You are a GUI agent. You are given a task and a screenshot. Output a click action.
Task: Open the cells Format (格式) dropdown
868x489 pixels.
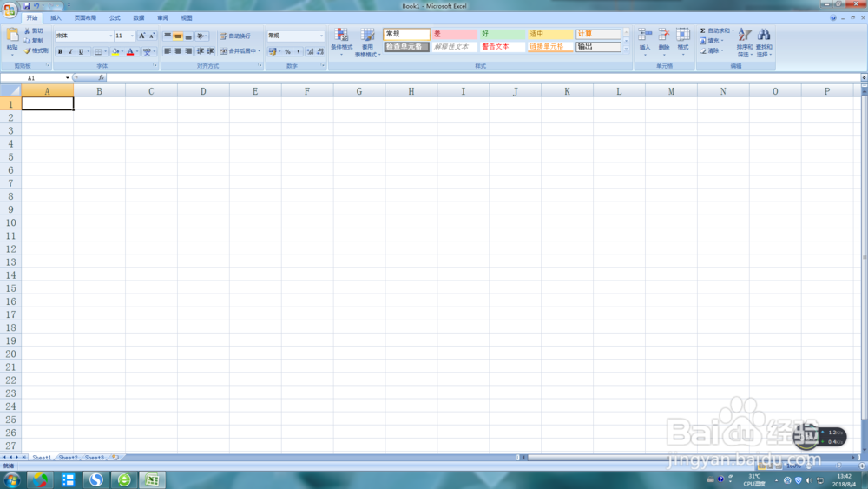[x=683, y=42]
